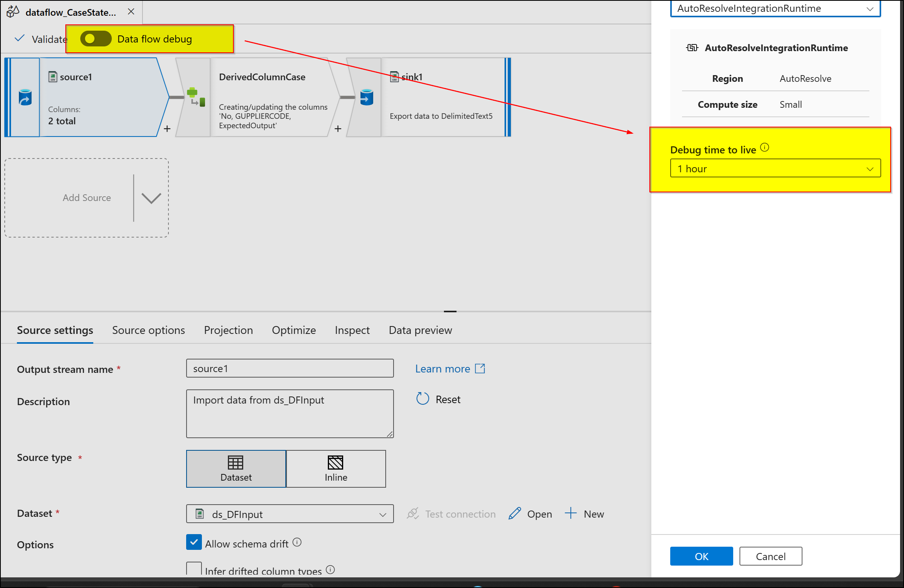This screenshot has width=904, height=588.
Task: Click the sink1 database export icon
Action: [x=366, y=97]
